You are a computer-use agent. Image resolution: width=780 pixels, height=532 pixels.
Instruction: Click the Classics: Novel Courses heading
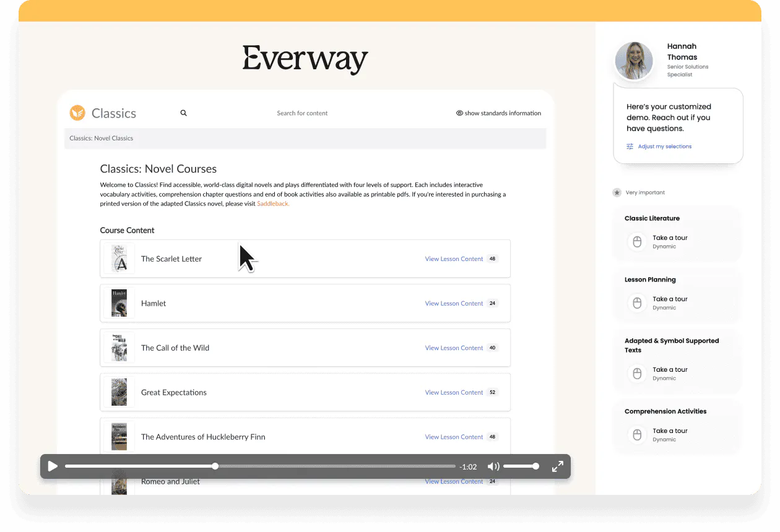click(x=158, y=169)
